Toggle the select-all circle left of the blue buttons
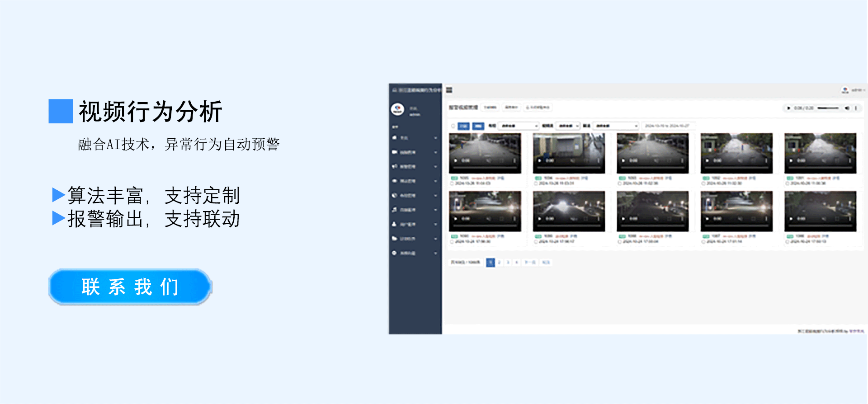Viewport: 868px width, 404px height. (453, 126)
